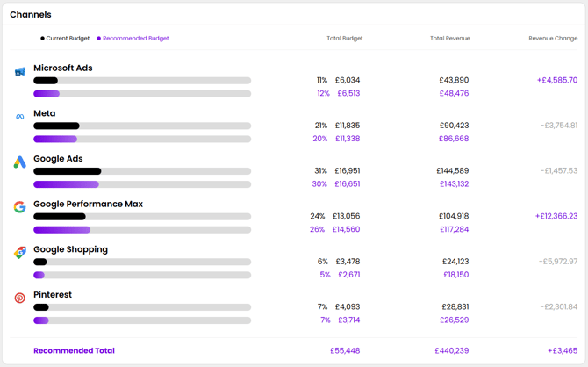Open the Pinterest channel name
This screenshot has height=367, width=588.
pos(53,295)
